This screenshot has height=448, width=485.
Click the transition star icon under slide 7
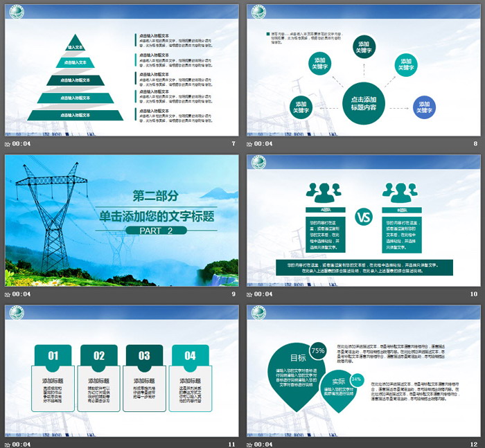(8, 144)
